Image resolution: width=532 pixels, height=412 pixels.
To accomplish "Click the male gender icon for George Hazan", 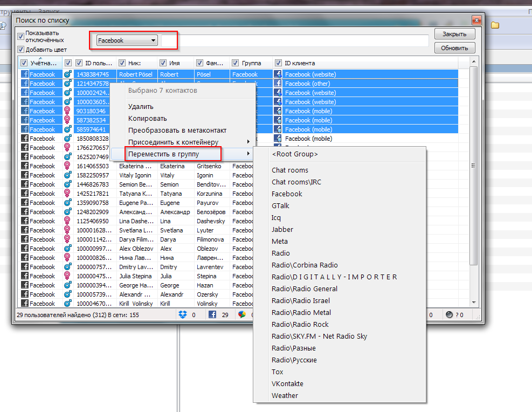I will coord(68,285).
